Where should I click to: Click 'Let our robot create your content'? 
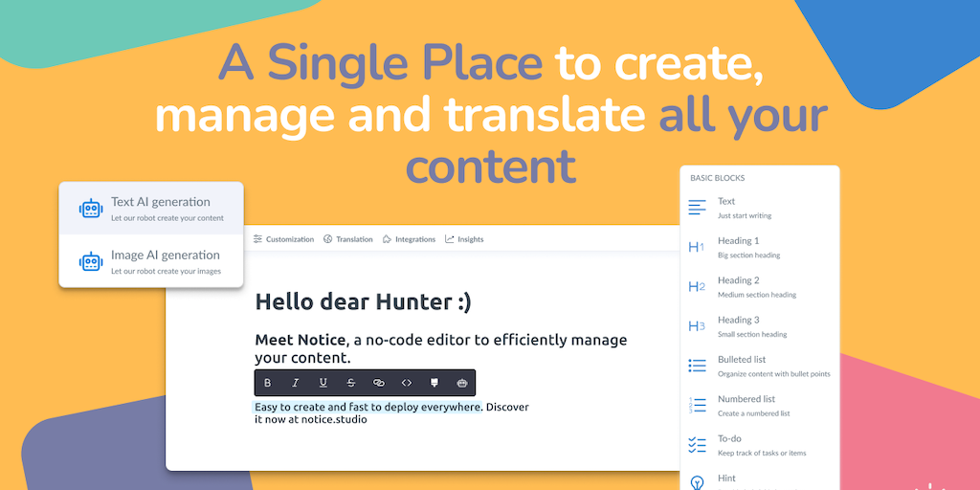167,218
